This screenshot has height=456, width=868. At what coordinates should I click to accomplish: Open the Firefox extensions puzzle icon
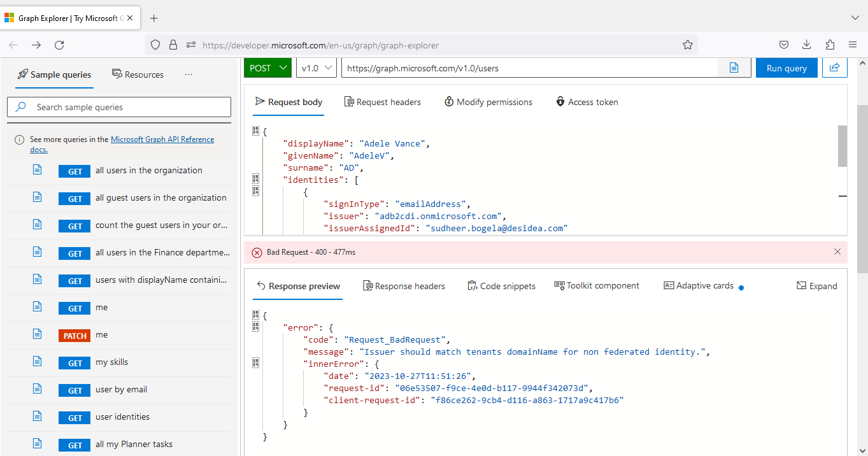click(x=830, y=45)
